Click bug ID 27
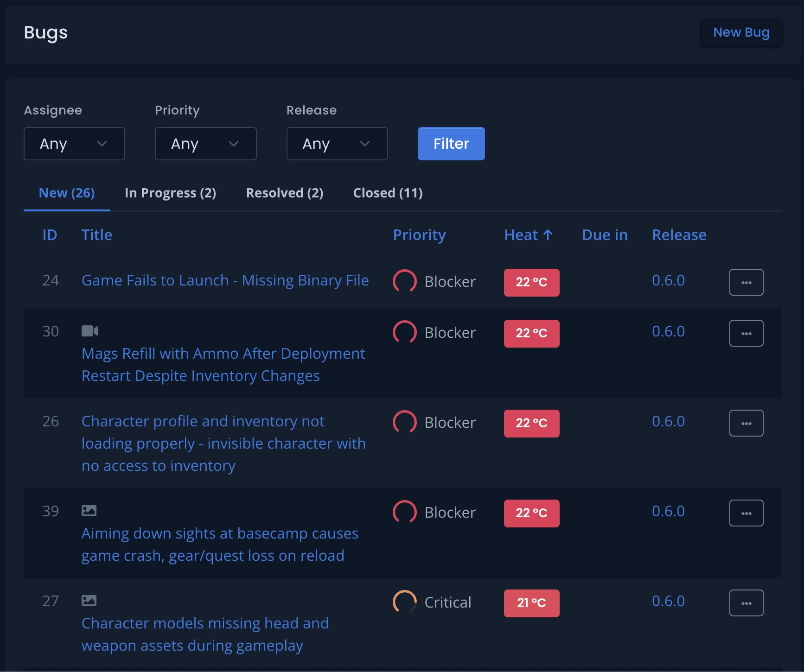 coord(51,601)
